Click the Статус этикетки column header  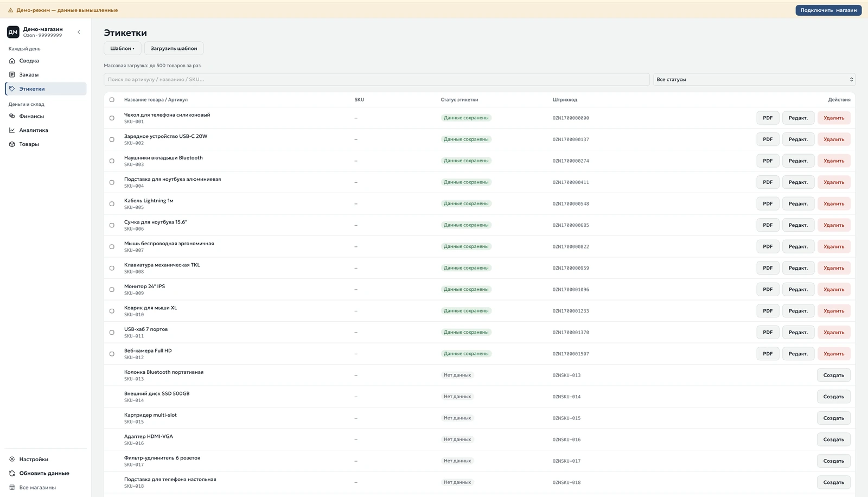click(459, 100)
